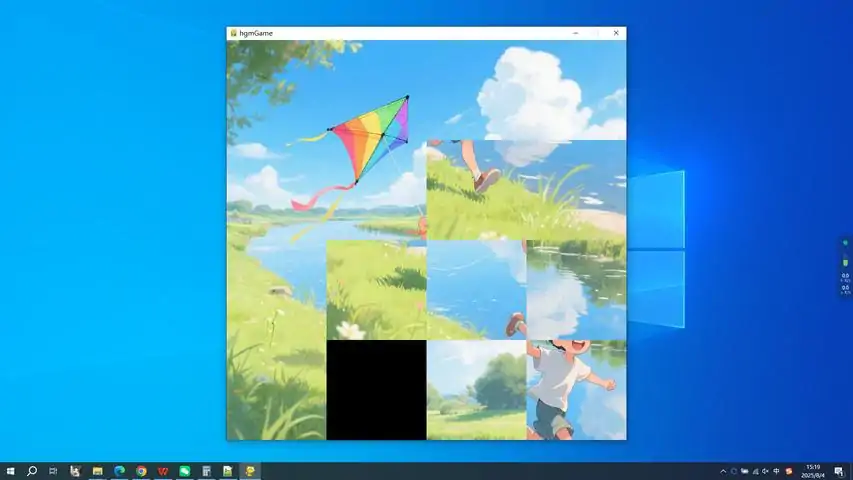Click the boy puzzle tile in bottom-right corner
Screen dimensions: 853x480
pos(576,390)
